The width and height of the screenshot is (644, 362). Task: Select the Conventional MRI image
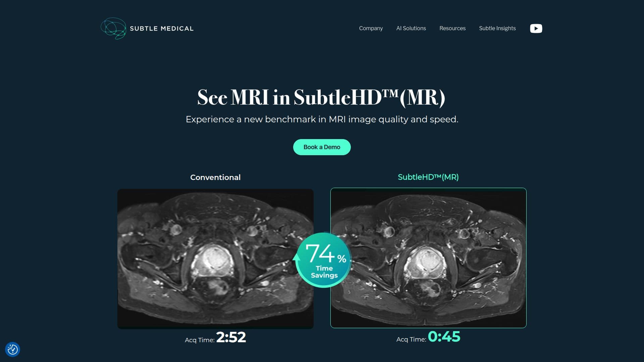(x=215, y=259)
